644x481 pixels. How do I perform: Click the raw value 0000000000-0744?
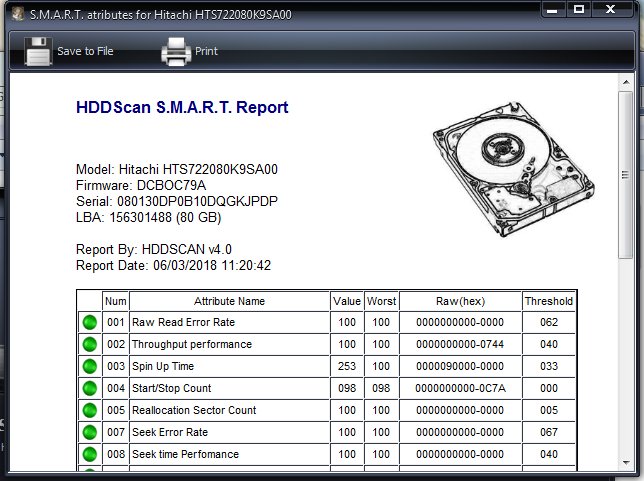(x=460, y=344)
